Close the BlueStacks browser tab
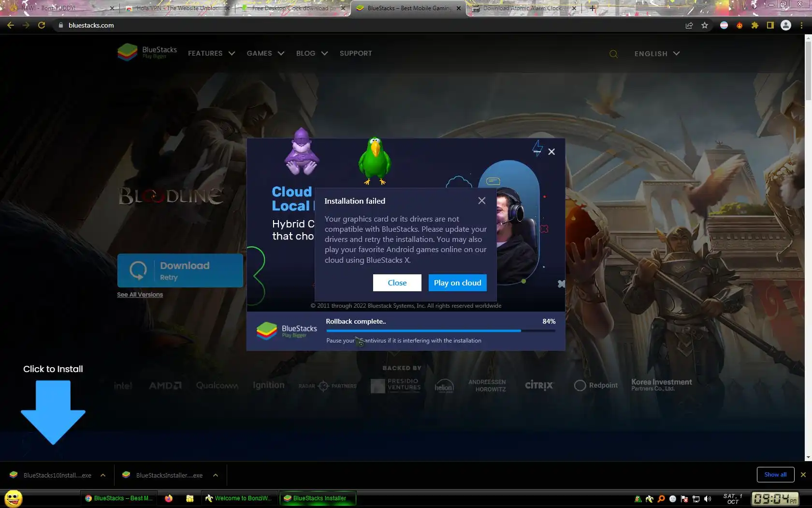Viewport: 812px width, 508px height. click(458, 8)
